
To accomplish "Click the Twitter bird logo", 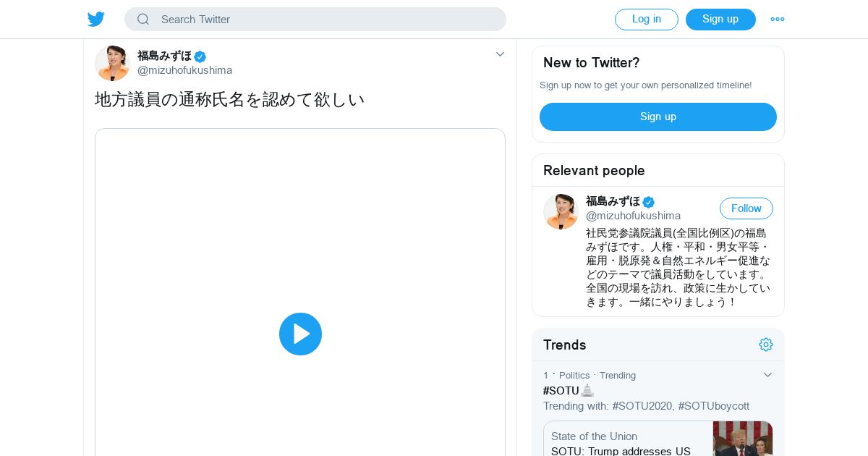I will pos(96,20).
